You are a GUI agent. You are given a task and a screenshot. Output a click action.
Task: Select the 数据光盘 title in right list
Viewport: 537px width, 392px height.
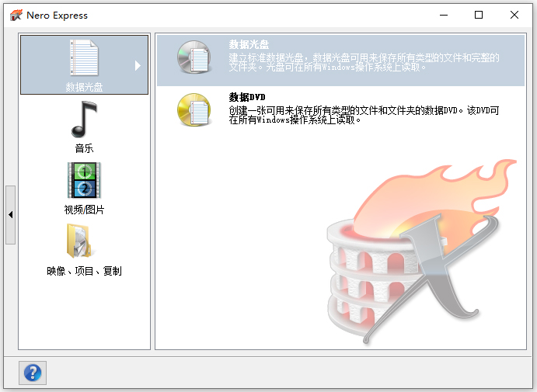click(x=249, y=44)
